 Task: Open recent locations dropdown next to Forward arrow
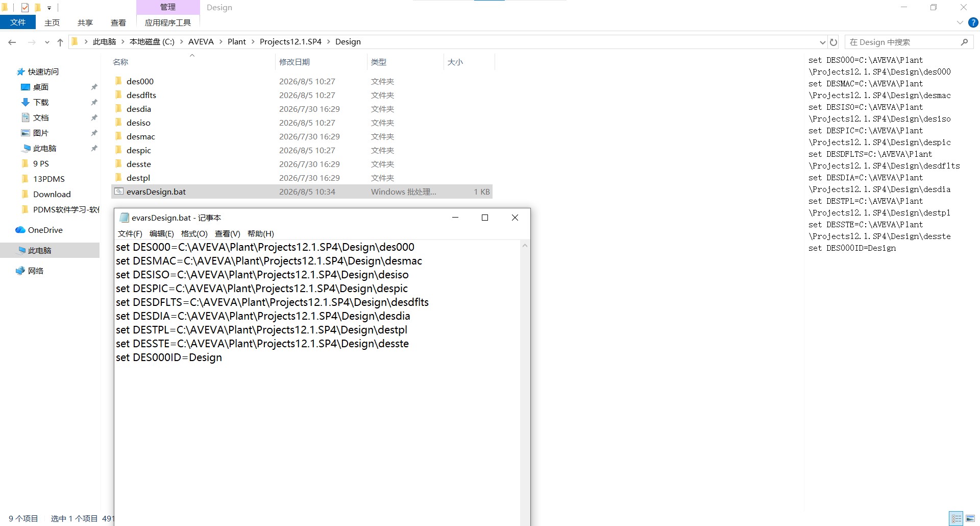47,42
